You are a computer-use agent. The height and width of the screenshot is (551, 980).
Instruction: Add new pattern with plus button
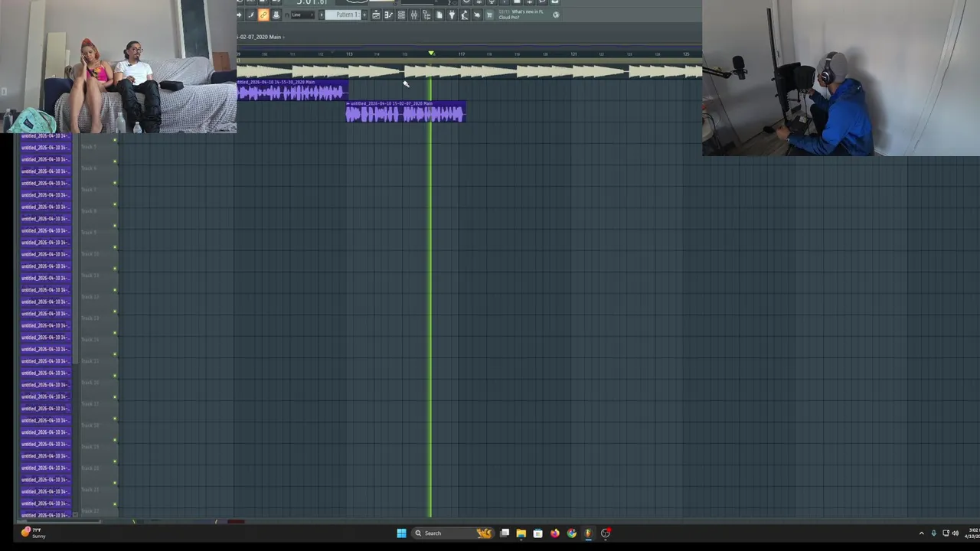point(364,15)
